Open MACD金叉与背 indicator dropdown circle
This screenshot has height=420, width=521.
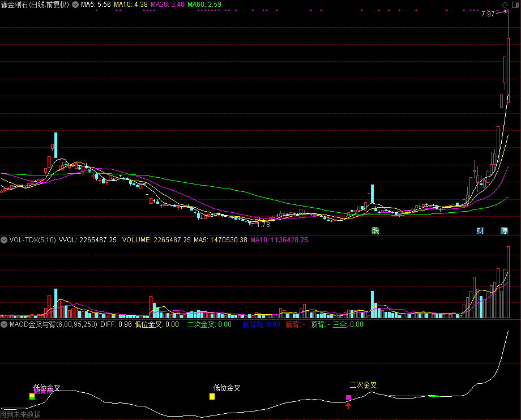tap(4, 324)
